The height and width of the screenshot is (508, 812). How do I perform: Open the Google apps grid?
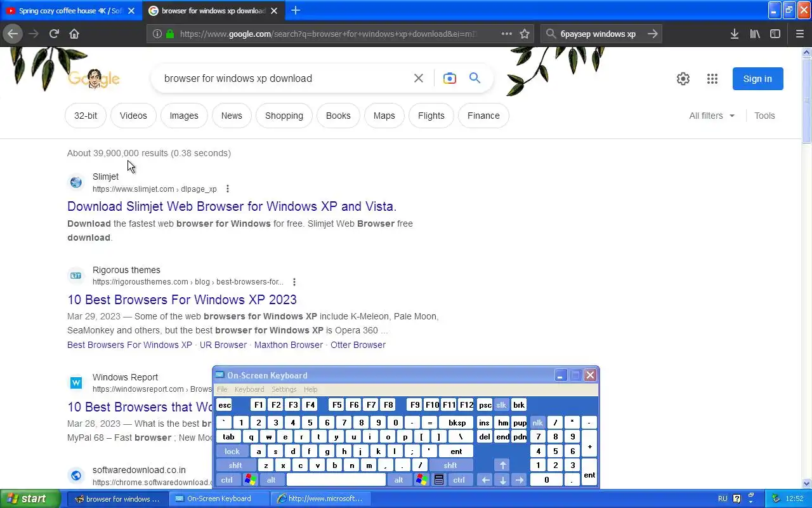[x=712, y=79]
